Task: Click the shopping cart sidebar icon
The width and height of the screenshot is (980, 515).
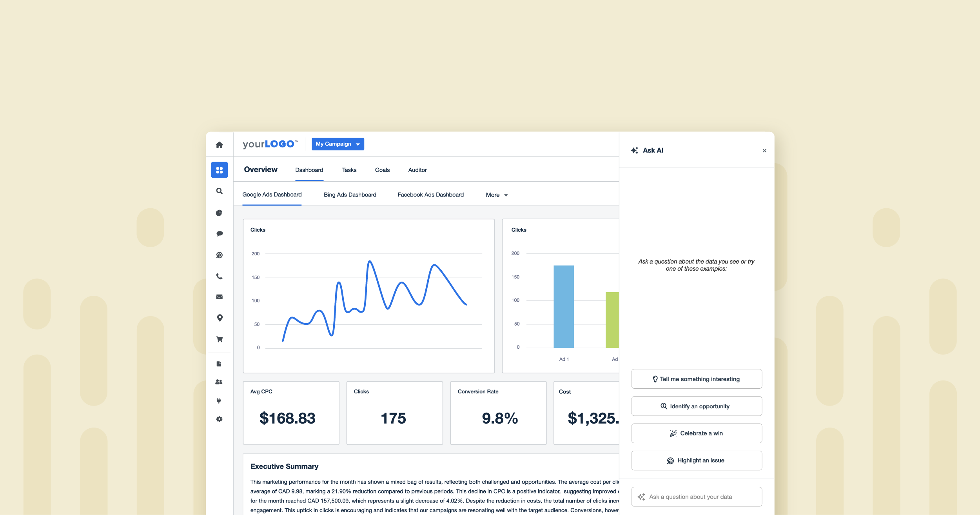Action: 219,339
